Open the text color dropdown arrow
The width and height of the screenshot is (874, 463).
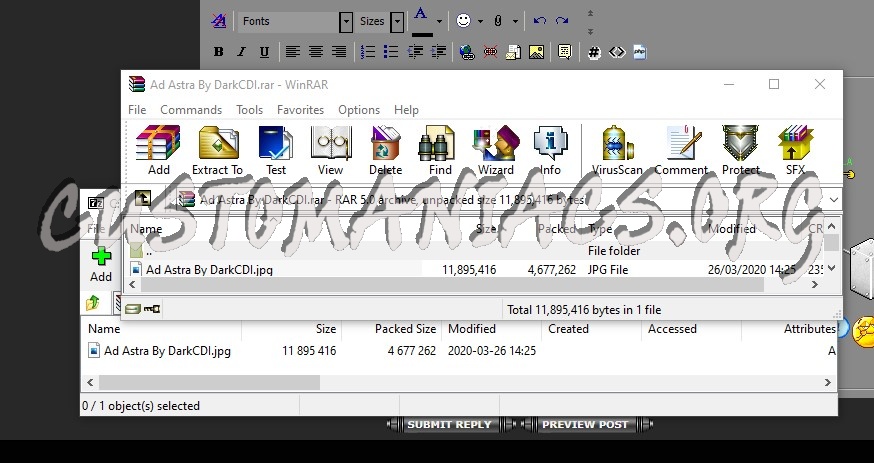439,22
